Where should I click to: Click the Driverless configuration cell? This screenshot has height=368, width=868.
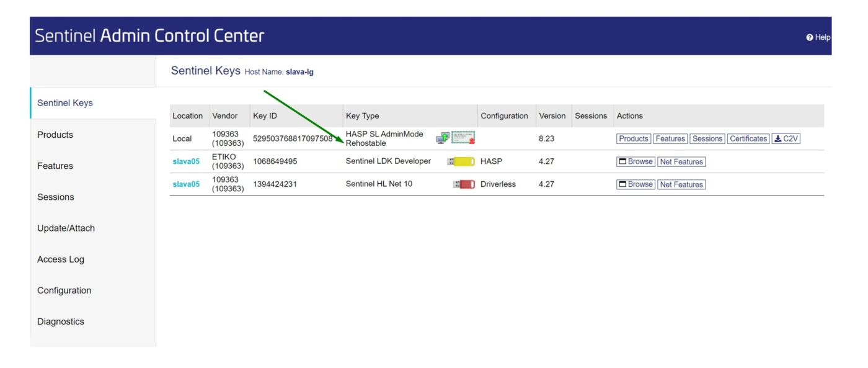[x=498, y=184]
